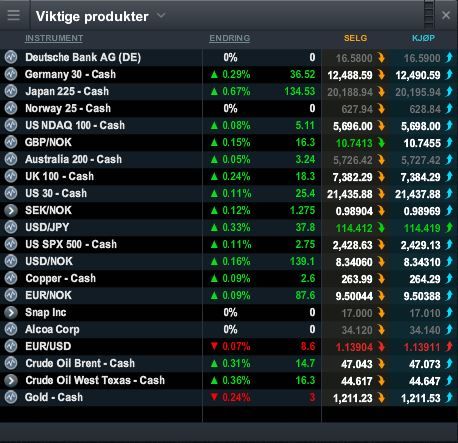
Task: Open chart icon for Copper - Cash
Action: pos(11,278)
